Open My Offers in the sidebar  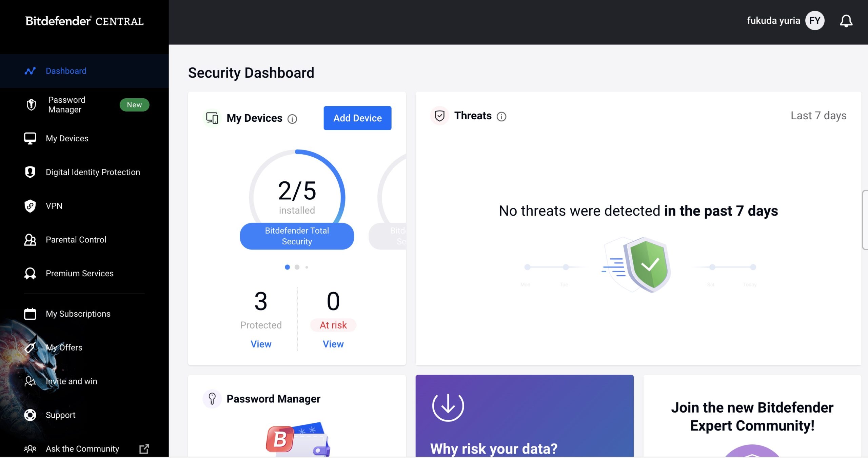[x=84, y=347]
